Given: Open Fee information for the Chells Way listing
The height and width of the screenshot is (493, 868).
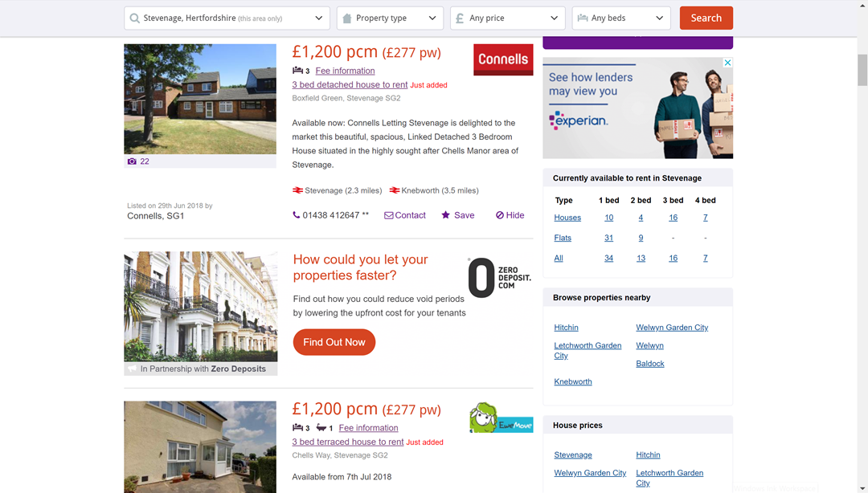Looking at the screenshot, I should click(368, 428).
